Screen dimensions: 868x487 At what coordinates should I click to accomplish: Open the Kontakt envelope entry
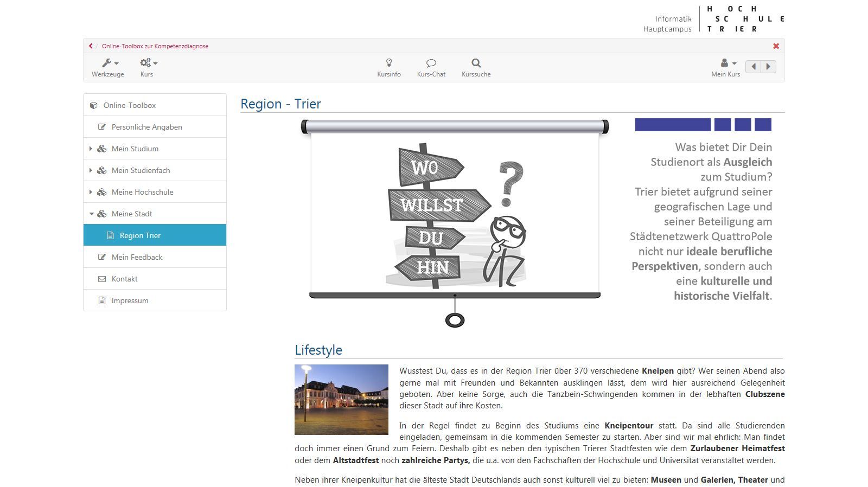pyautogui.click(x=124, y=279)
